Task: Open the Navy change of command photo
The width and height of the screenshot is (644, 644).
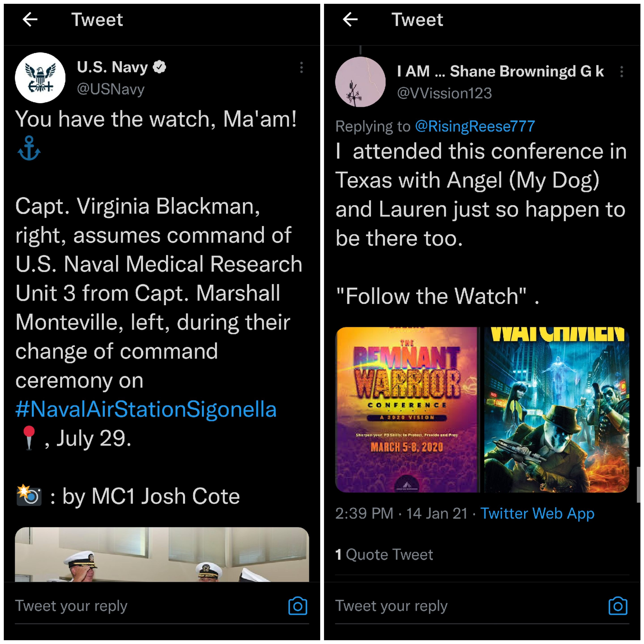Action: point(162,555)
